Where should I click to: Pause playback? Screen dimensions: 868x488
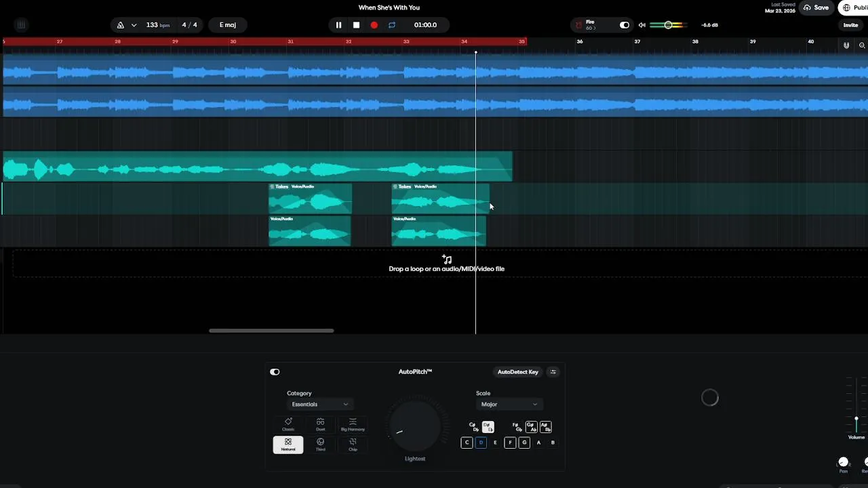click(338, 25)
